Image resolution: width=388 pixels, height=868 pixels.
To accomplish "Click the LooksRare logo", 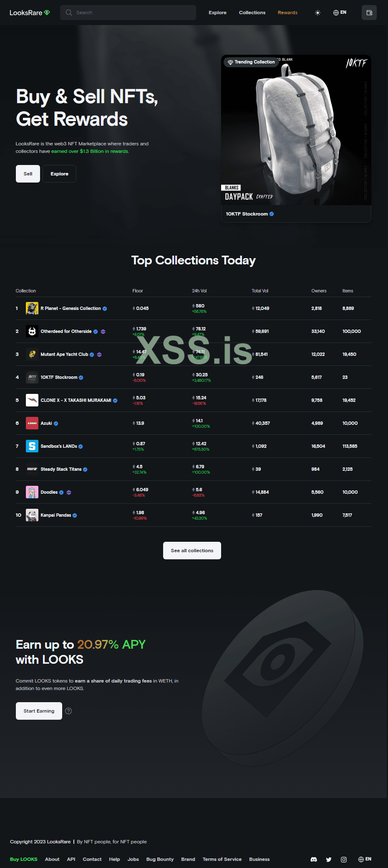I will click(x=30, y=13).
